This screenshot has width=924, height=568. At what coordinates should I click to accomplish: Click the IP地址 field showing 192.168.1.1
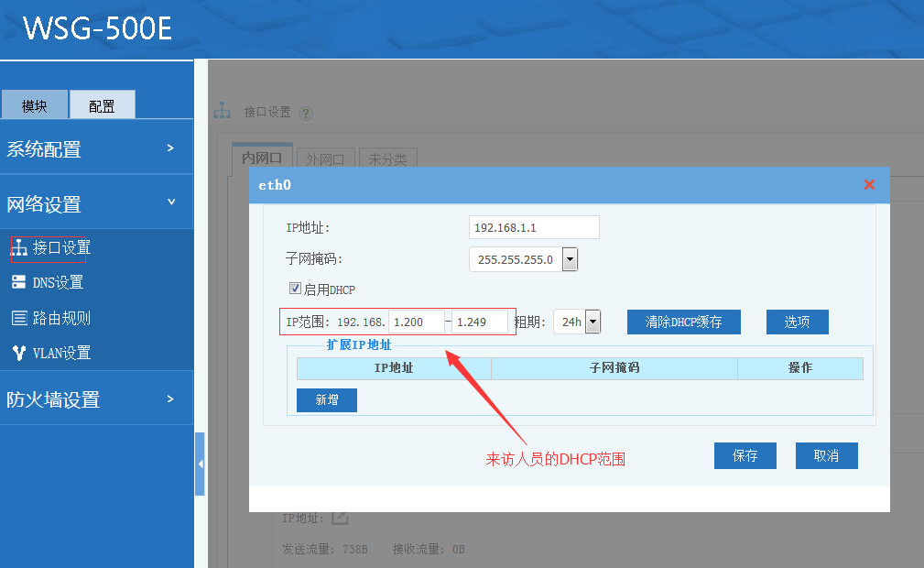point(533,227)
